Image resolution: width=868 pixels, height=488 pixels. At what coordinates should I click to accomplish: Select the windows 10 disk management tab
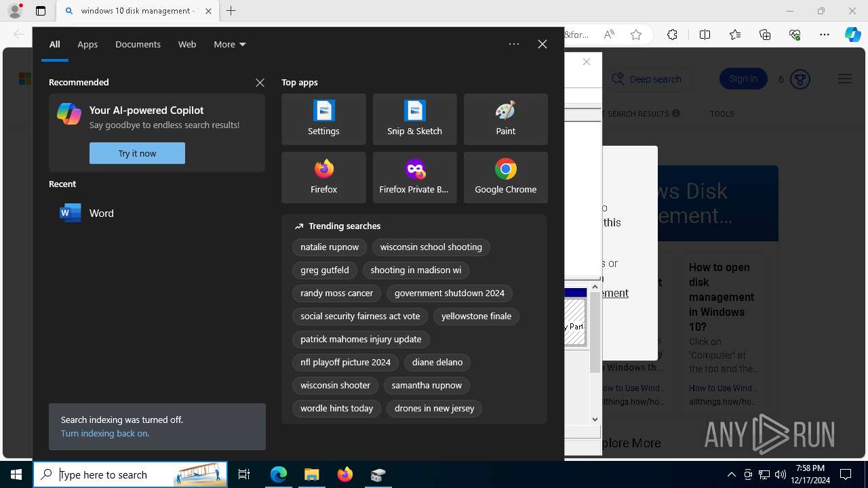coord(138,11)
